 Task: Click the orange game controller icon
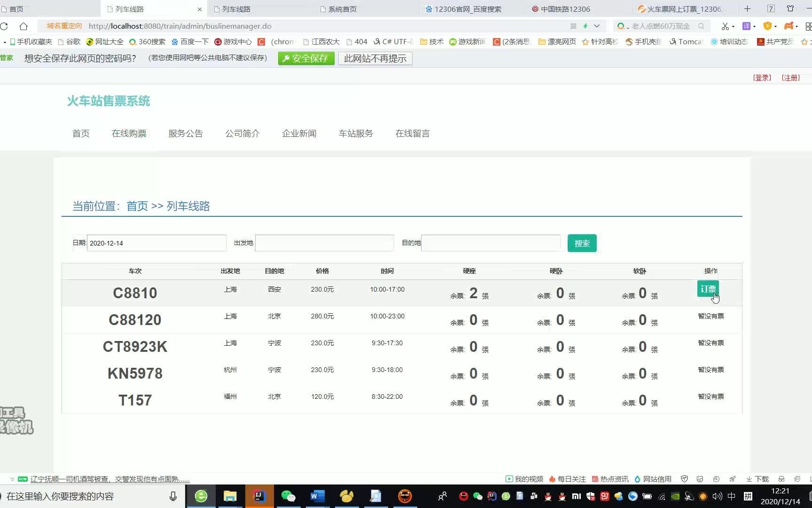coord(789,26)
